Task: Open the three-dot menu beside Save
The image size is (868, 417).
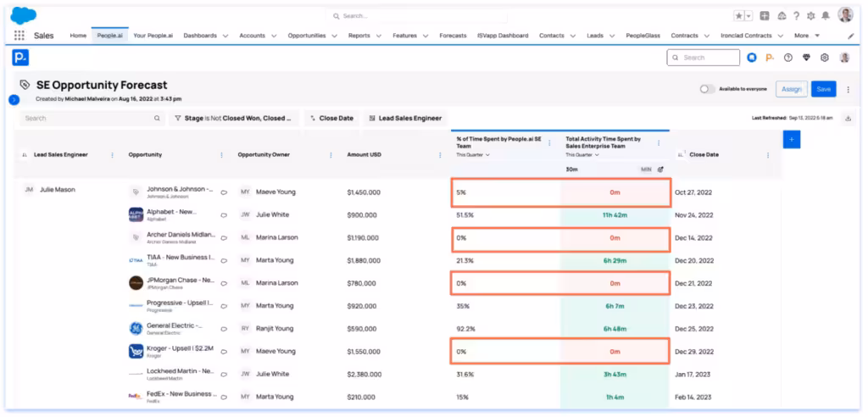Action: pyautogui.click(x=848, y=89)
